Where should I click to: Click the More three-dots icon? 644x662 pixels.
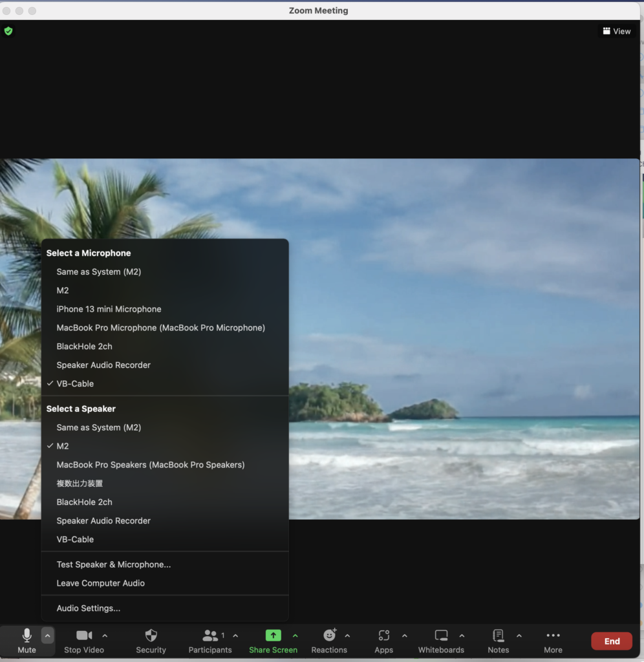point(553,635)
